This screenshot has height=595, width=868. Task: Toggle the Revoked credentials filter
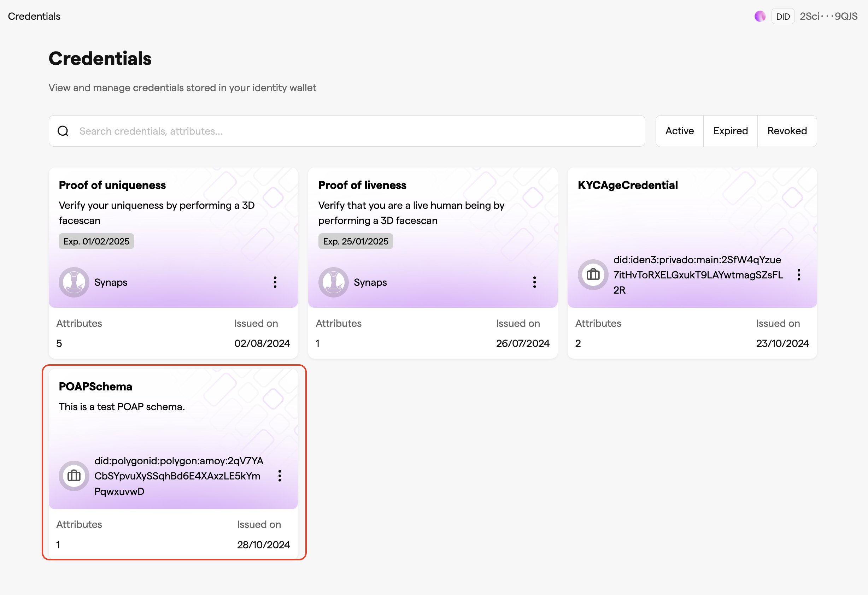pyautogui.click(x=787, y=131)
